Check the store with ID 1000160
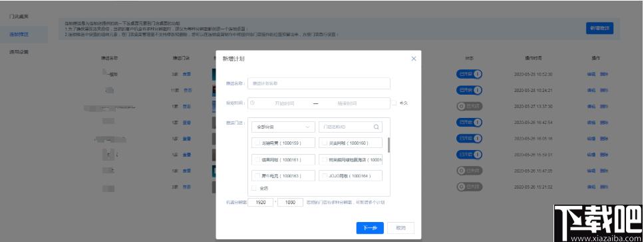Image resolution: width=644 pixels, height=242 pixels. click(x=325, y=143)
